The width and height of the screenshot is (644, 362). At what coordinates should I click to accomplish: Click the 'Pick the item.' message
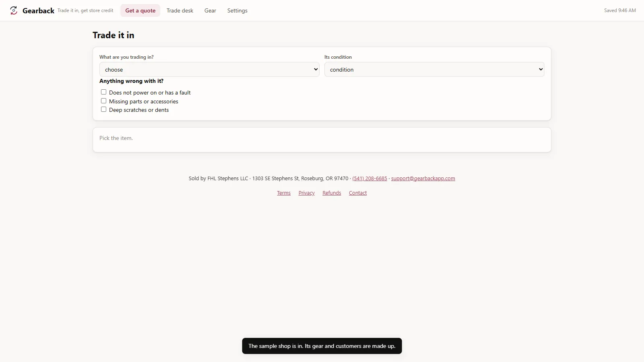(116, 138)
